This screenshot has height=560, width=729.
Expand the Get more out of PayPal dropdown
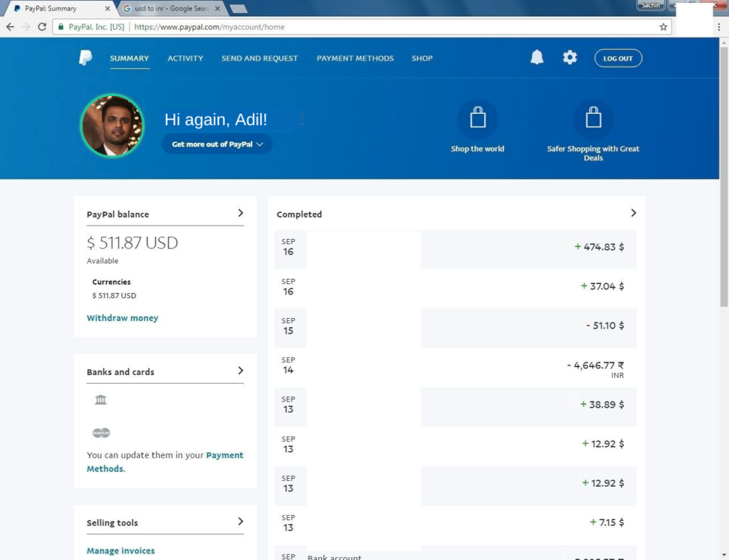coord(217,144)
